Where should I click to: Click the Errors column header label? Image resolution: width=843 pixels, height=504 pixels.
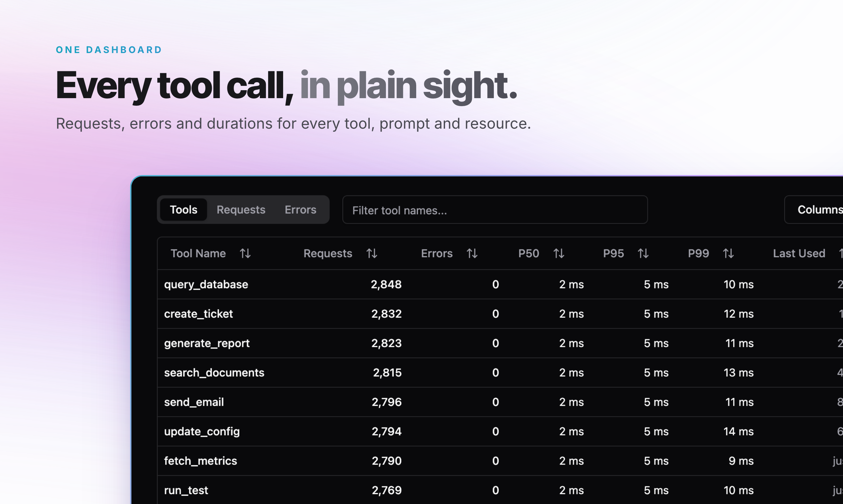pos(437,253)
